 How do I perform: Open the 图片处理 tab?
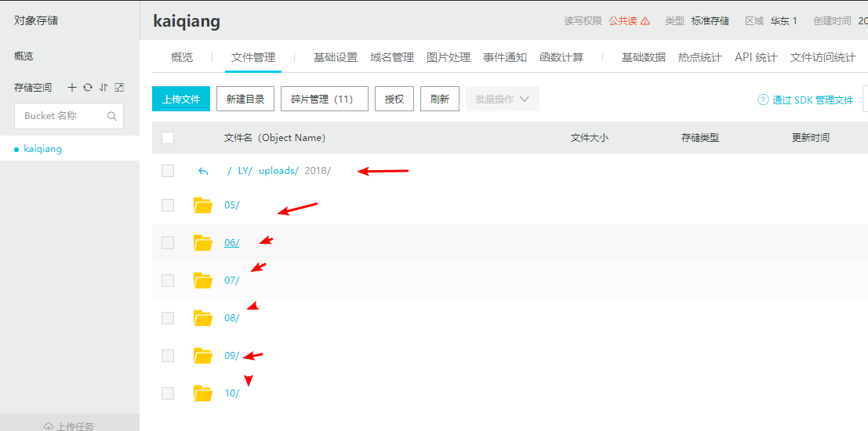click(448, 57)
